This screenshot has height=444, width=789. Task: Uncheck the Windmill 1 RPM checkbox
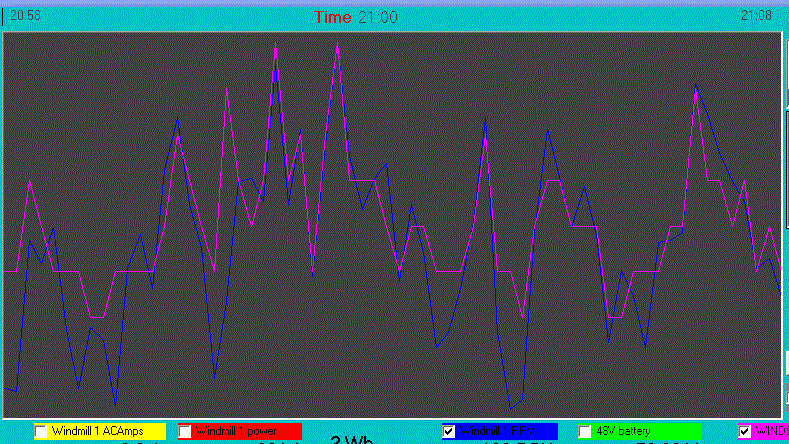[449, 431]
